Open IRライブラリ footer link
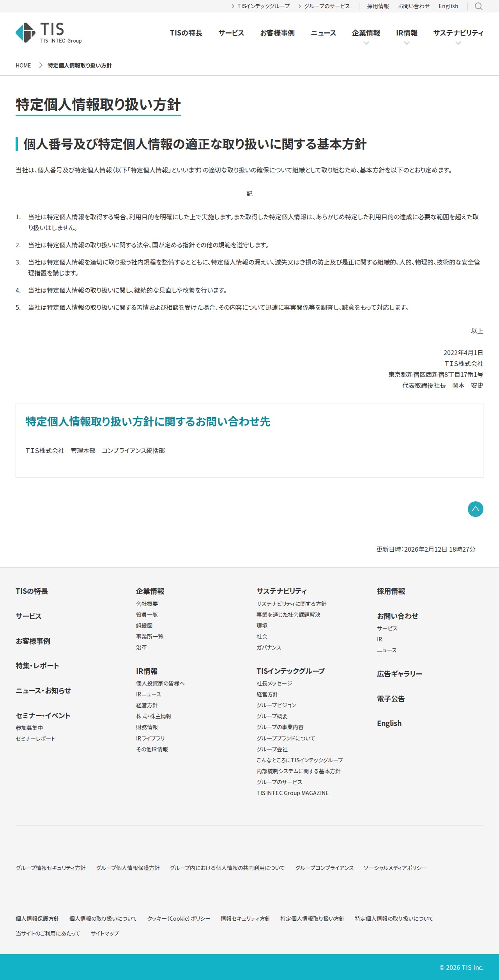Image resolution: width=499 pixels, height=980 pixels. point(150,739)
